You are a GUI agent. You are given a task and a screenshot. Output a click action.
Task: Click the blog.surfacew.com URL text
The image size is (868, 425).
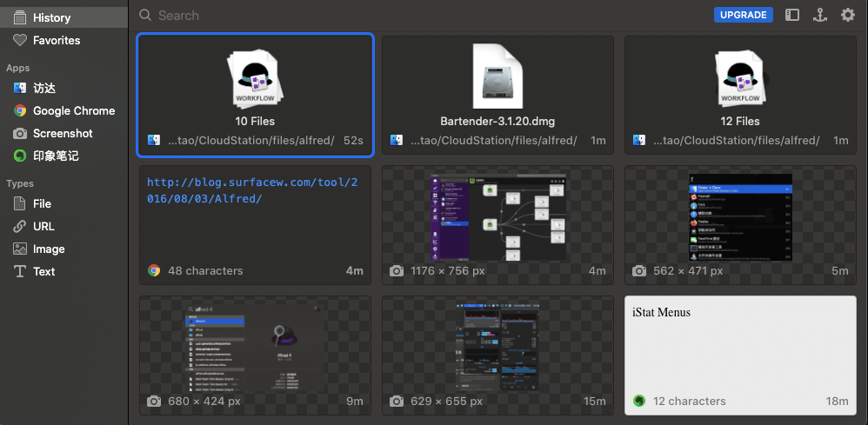point(252,190)
